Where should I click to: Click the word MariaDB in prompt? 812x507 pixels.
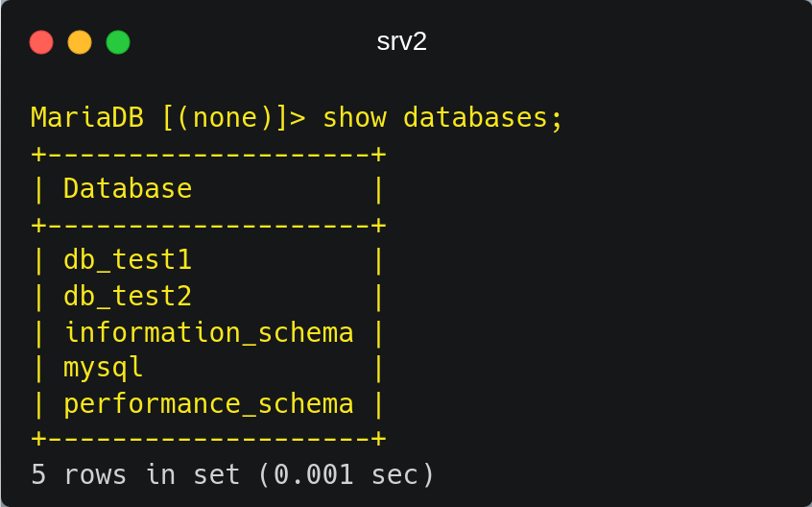pos(87,118)
